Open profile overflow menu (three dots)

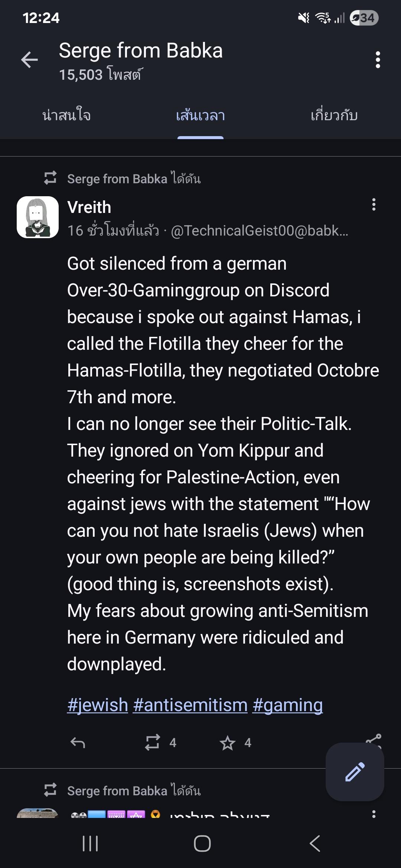click(378, 60)
